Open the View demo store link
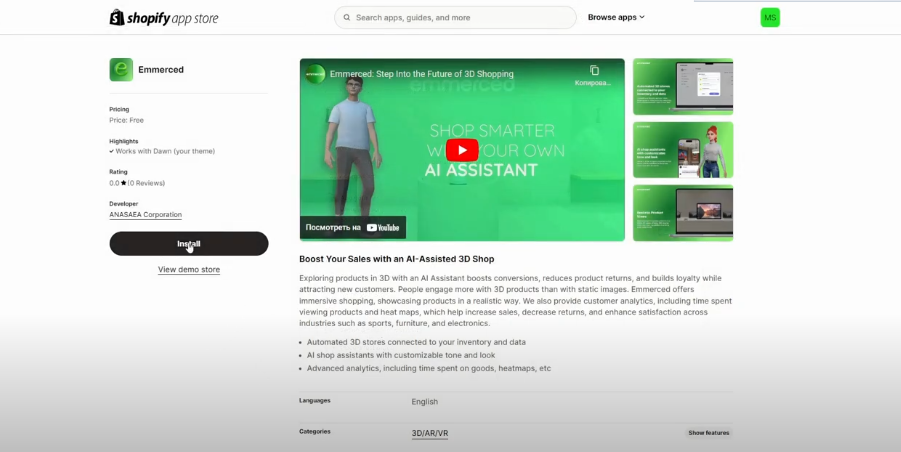The height and width of the screenshot is (452, 901). coord(188,269)
